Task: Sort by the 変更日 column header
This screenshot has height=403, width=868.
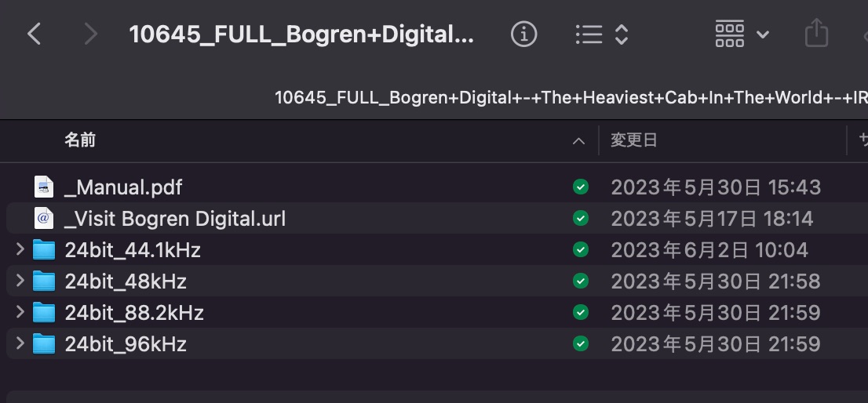Action: (634, 140)
